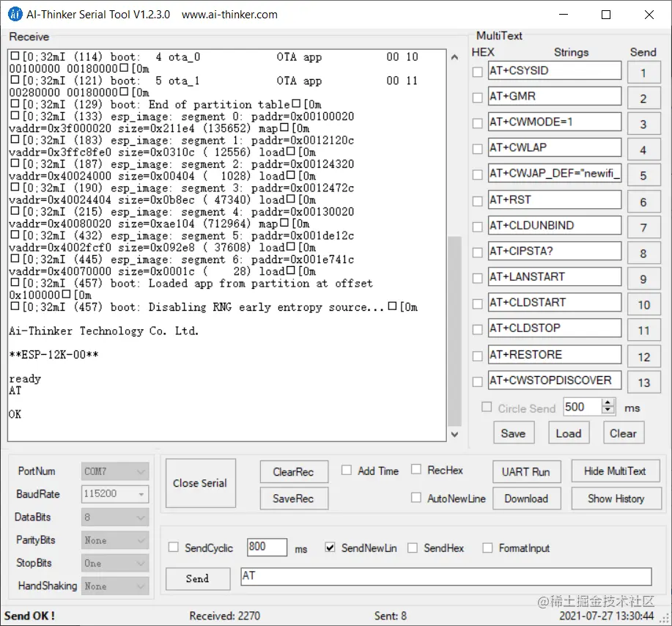672x626 pixels.
Task: Click the **ESP-12K-00** line in receive log
Action: [53, 355]
